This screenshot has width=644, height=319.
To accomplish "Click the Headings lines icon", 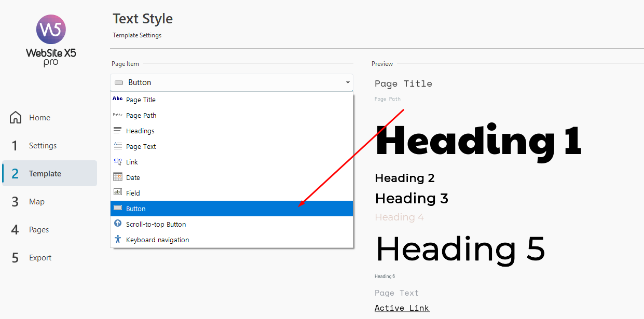I will click(x=118, y=131).
